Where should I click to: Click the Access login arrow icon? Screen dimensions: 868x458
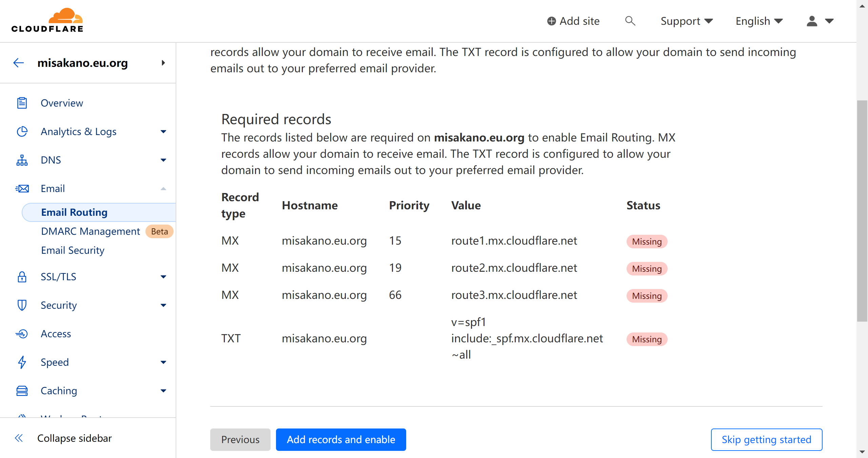point(22,333)
